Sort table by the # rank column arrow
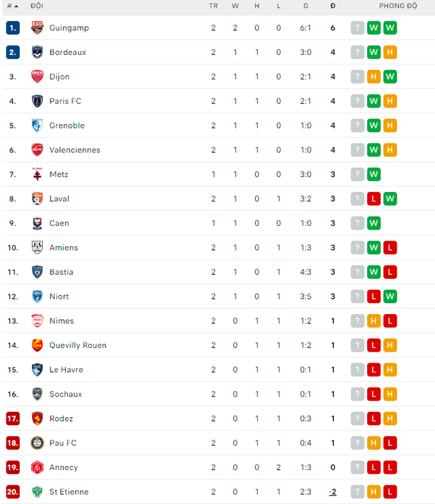 tap(13, 6)
